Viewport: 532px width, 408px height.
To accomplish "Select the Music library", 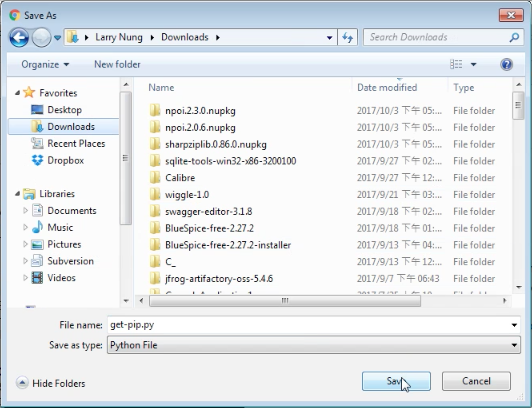I will 60,227.
